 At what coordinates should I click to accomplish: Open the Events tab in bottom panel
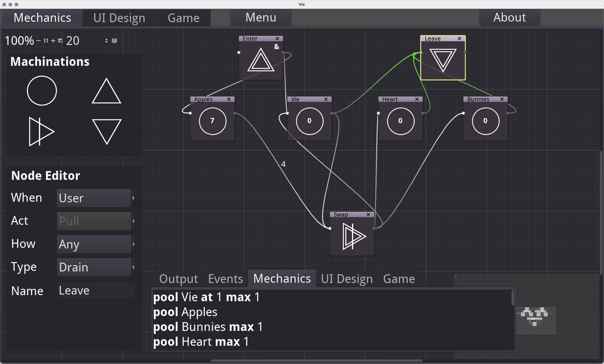pos(225,279)
